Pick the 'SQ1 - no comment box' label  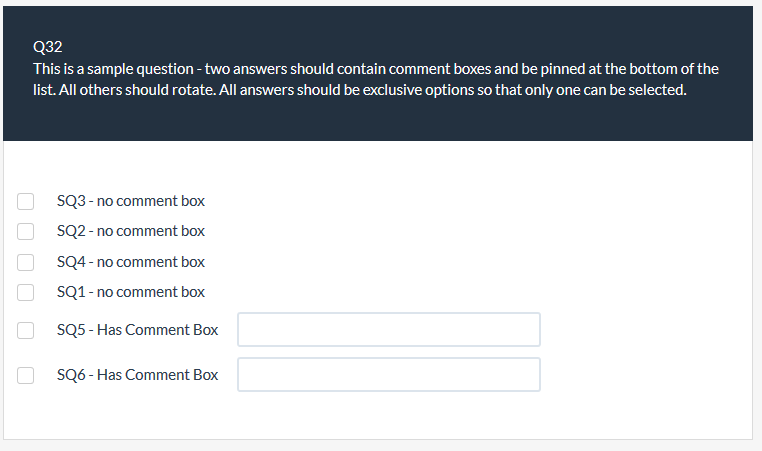click(x=131, y=292)
